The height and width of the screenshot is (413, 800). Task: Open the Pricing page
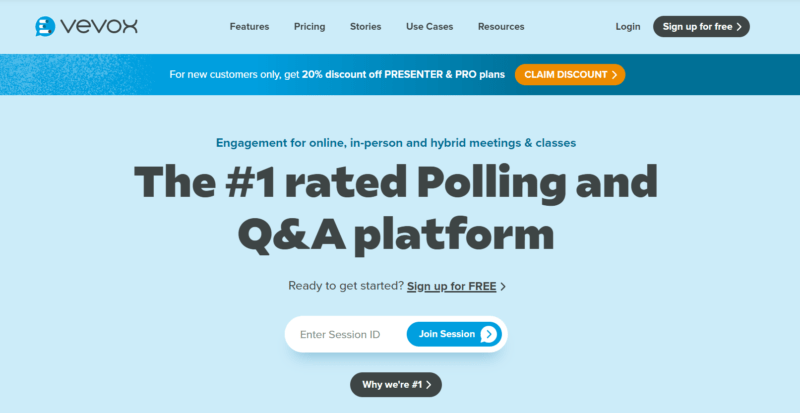pos(309,27)
